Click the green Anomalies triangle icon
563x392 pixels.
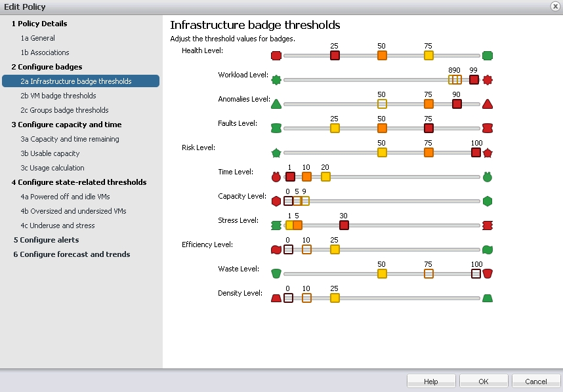(276, 104)
